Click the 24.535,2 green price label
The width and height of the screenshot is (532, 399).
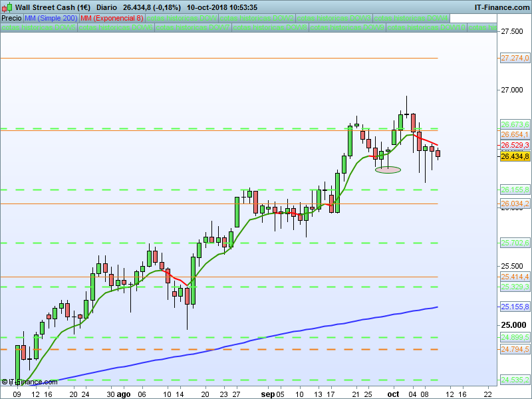[x=515, y=380]
